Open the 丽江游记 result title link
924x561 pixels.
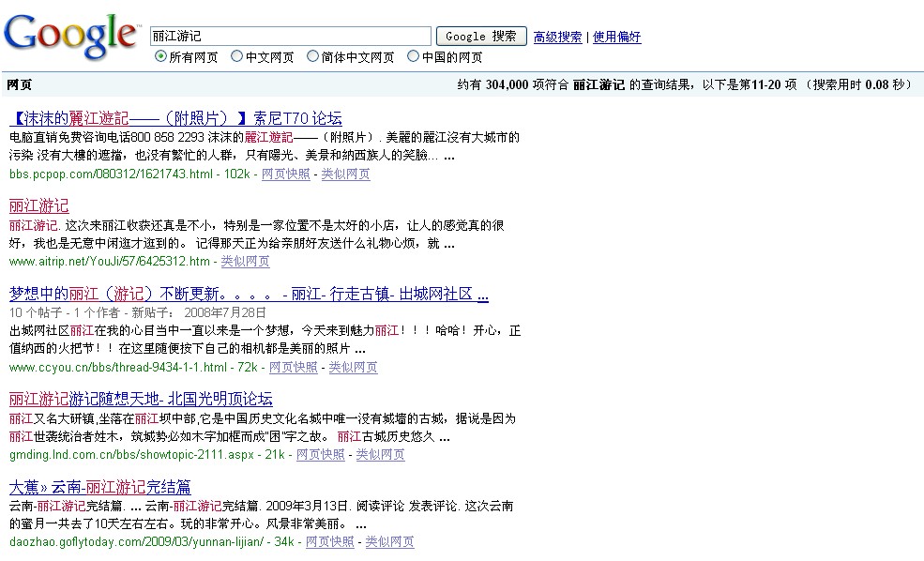click(x=38, y=205)
